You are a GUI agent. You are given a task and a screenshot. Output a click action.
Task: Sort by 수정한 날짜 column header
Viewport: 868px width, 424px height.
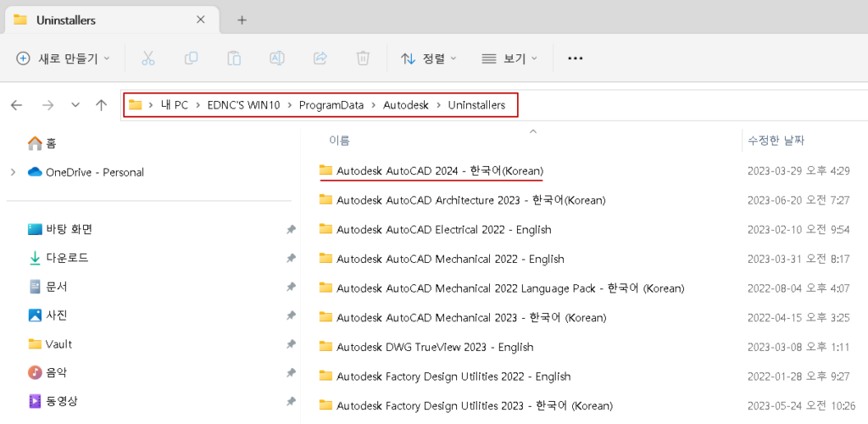pyautogui.click(x=776, y=141)
